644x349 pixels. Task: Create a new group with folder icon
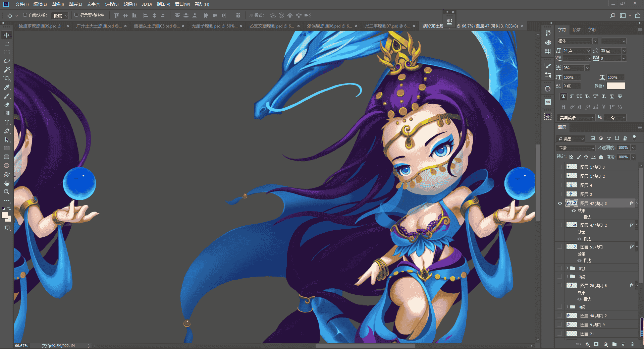click(614, 344)
